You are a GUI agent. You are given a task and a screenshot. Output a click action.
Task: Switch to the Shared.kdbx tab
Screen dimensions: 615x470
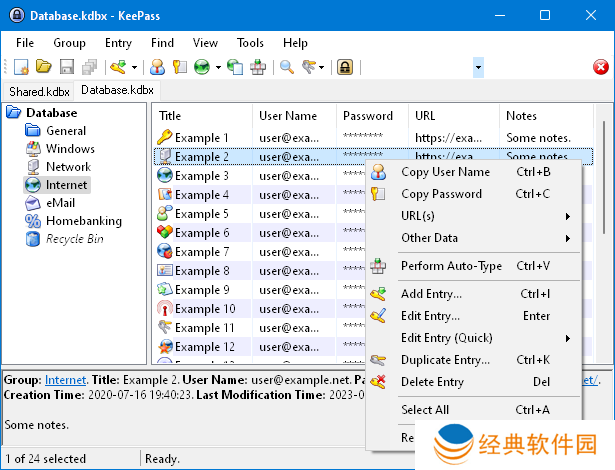click(x=39, y=91)
